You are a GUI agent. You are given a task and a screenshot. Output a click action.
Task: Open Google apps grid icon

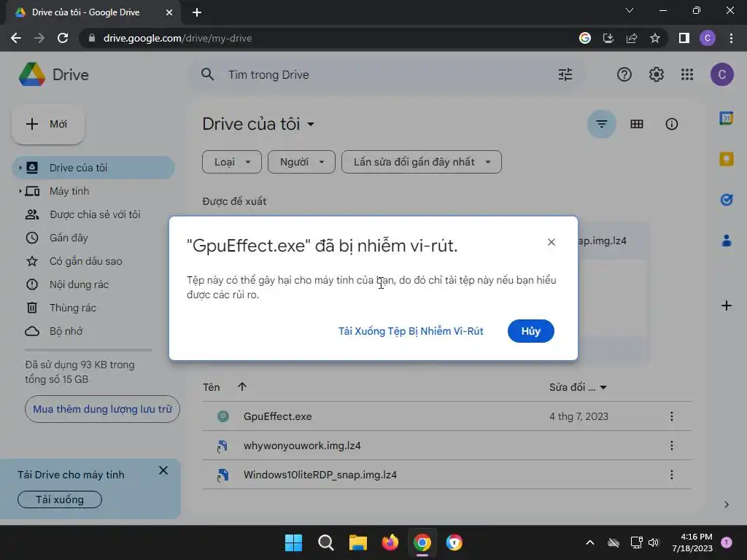tap(687, 74)
